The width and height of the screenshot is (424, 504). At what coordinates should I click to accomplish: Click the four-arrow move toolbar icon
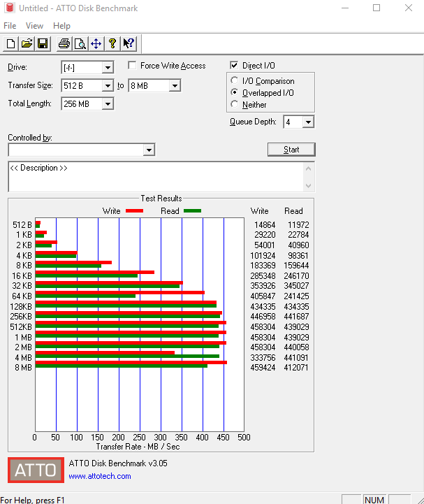coord(96,43)
